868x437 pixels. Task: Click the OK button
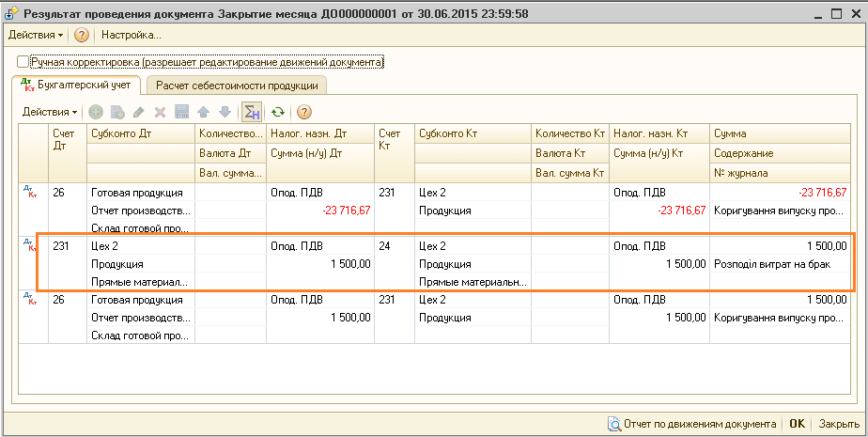coord(797,424)
